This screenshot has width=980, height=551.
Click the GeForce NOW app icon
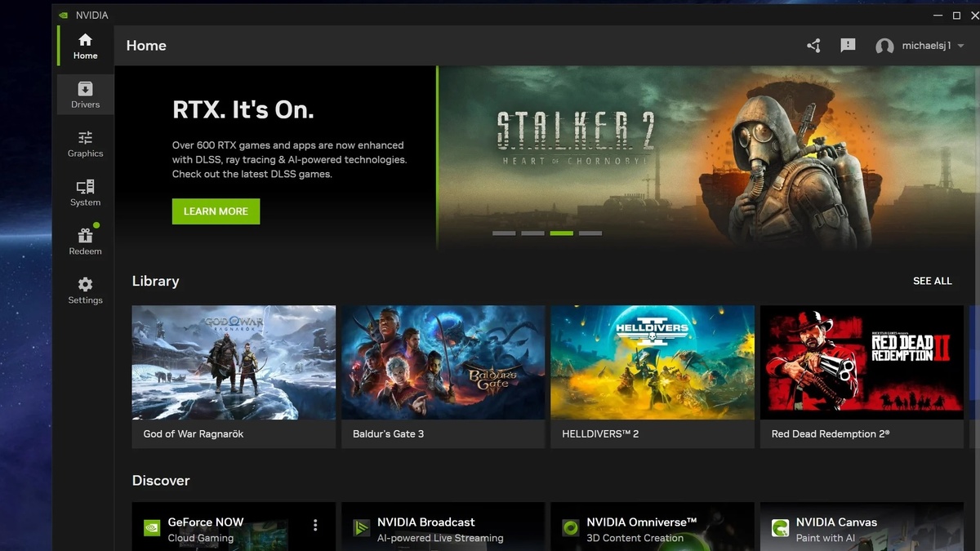coord(152,528)
